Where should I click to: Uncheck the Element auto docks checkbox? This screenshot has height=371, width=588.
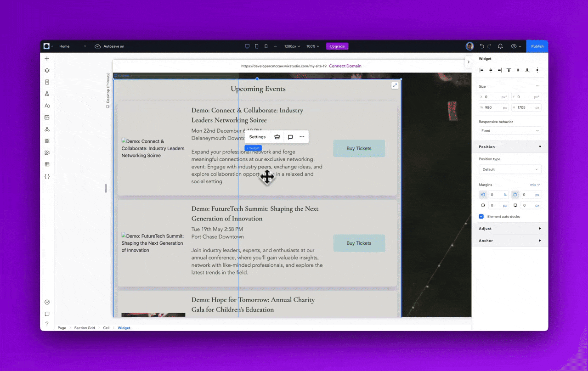(x=481, y=216)
